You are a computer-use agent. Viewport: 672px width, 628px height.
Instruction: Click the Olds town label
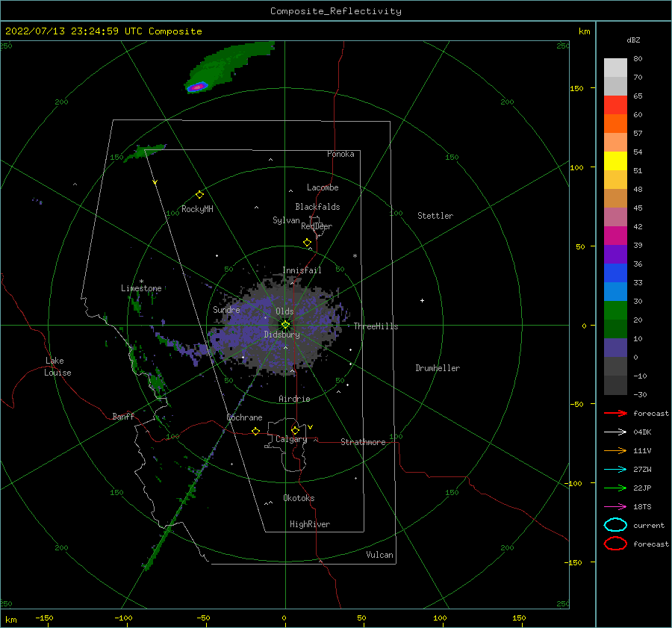(284, 311)
